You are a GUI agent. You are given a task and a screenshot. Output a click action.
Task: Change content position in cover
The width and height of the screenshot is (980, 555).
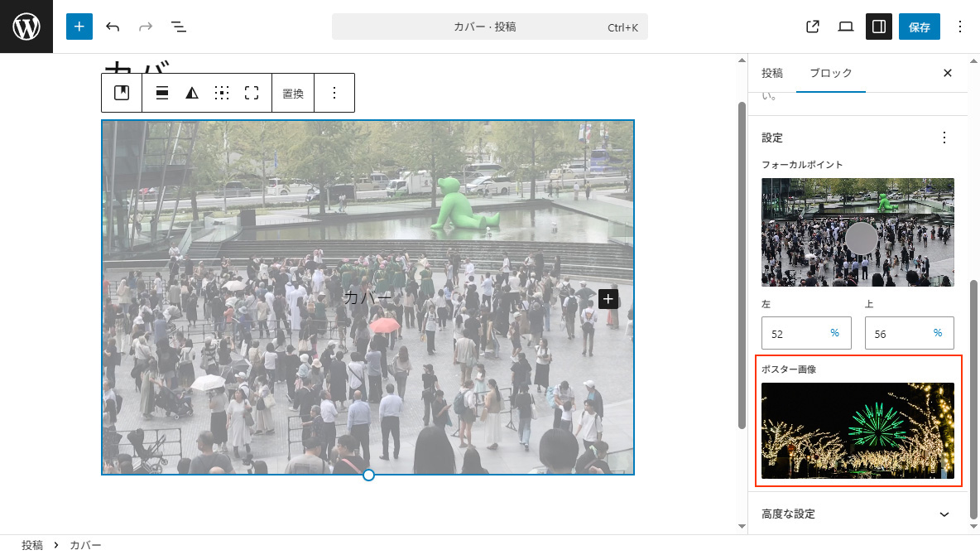coord(222,93)
